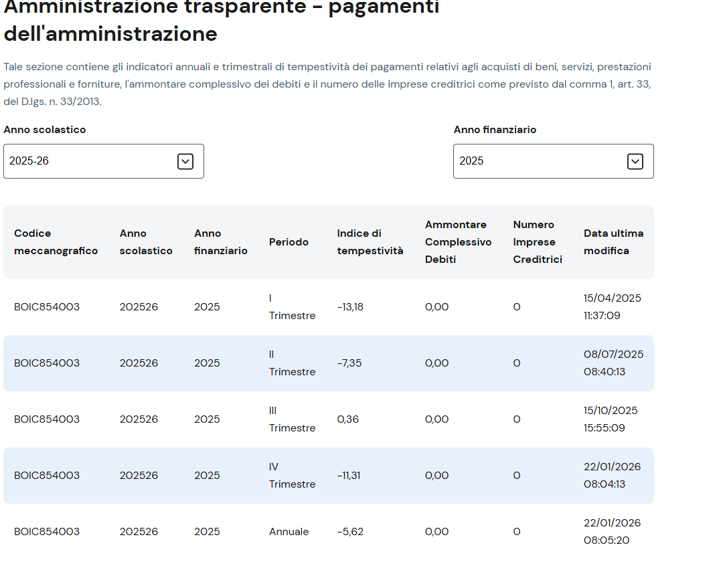Image resolution: width=727 pixels, height=588 pixels.
Task: Select the Numero Imprese Creditrici header
Action: pos(538,242)
